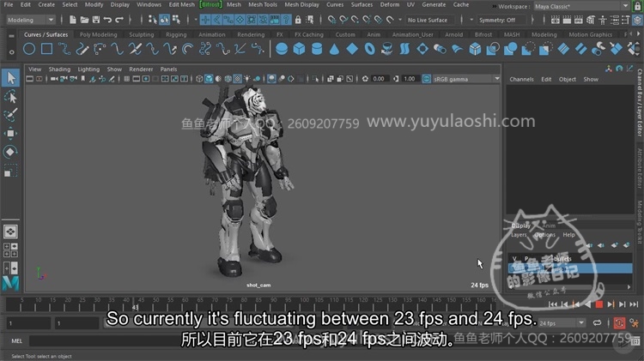The height and width of the screenshot is (361, 644).
Task: Jump to the start of playback range
Action: click(553, 304)
